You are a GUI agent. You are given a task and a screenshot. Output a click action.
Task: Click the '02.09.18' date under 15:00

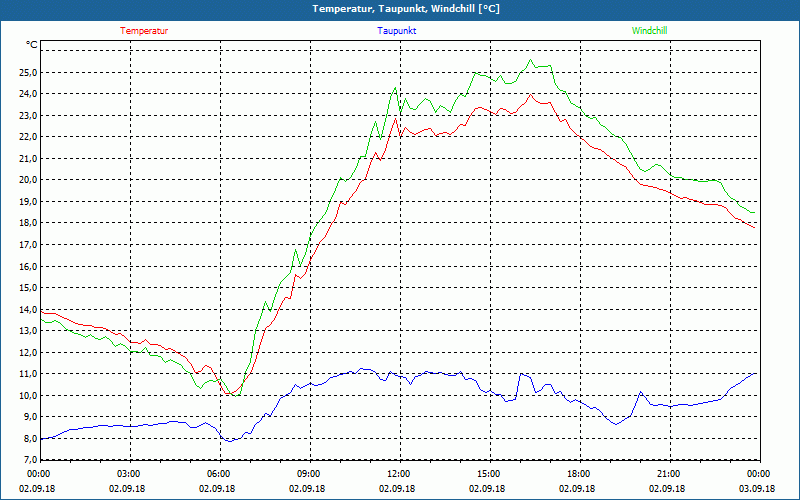pos(487,488)
